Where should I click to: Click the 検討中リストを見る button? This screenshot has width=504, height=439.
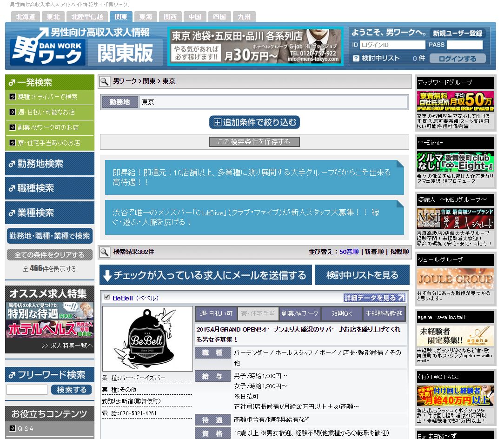click(362, 275)
